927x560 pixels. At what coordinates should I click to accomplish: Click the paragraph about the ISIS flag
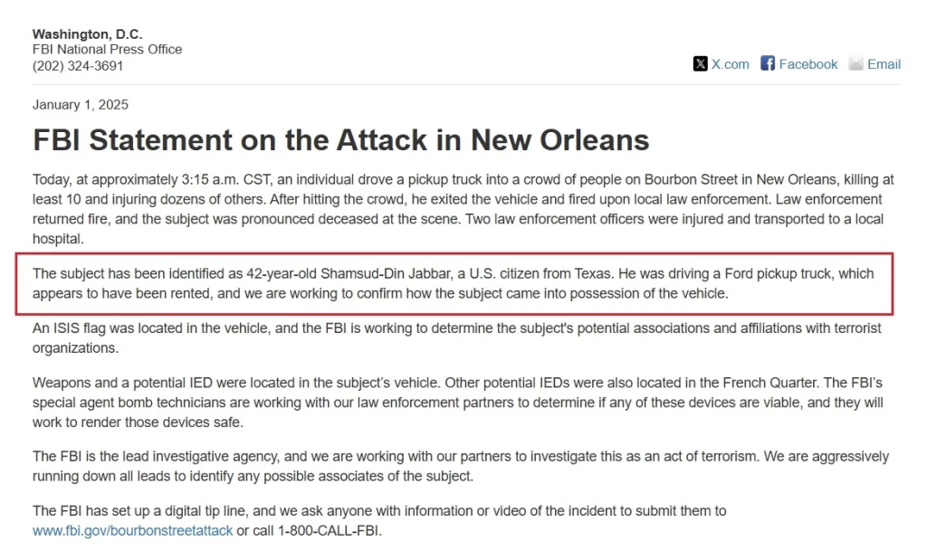(x=456, y=337)
